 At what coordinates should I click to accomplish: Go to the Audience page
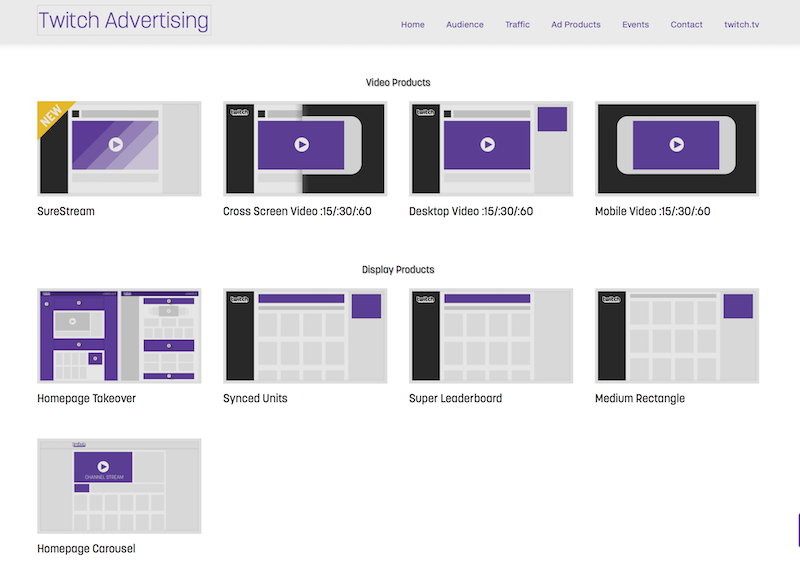pyautogui.click(x=464, y=25)
